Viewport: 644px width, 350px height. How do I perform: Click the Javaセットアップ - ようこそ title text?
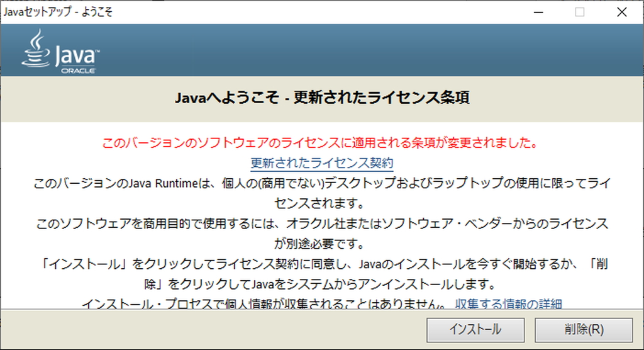point(58,12)
